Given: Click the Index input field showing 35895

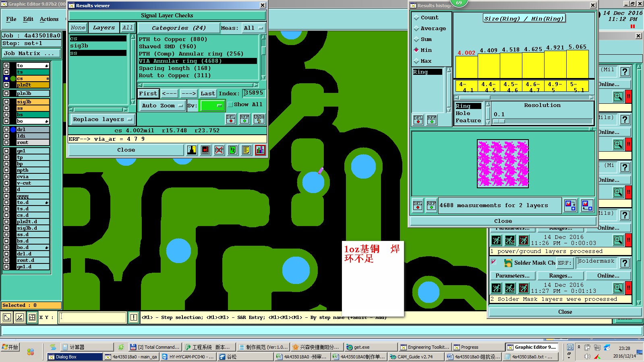Looking at the screenshot, I should [254, 93].
